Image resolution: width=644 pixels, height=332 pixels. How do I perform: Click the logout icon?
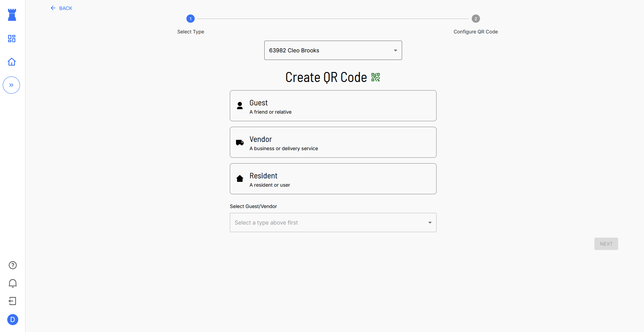coord(13,301)
